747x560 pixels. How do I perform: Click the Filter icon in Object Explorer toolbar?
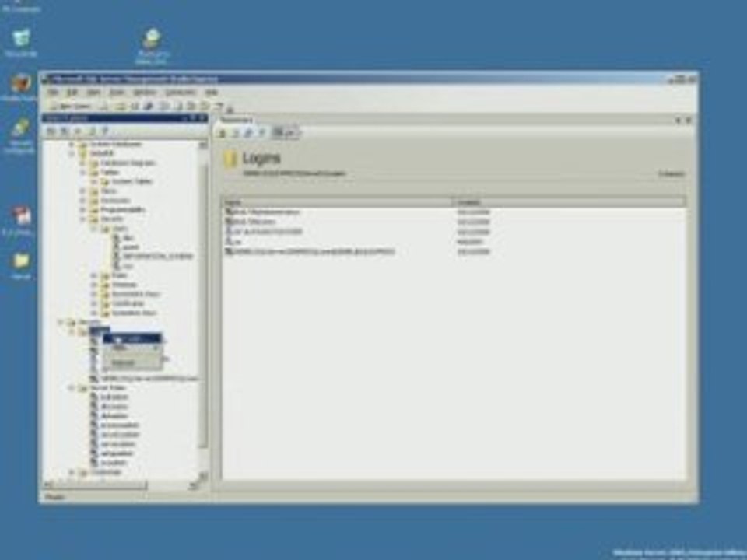[x=105, y=131]
